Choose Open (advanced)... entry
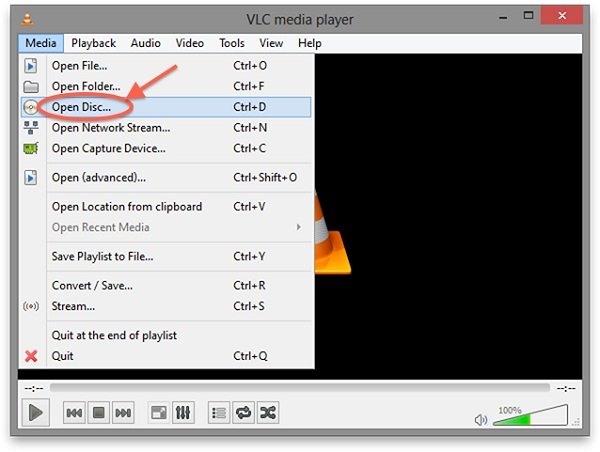Image resolution: width=600 pixels, height=452 pixels. point(165,178)
